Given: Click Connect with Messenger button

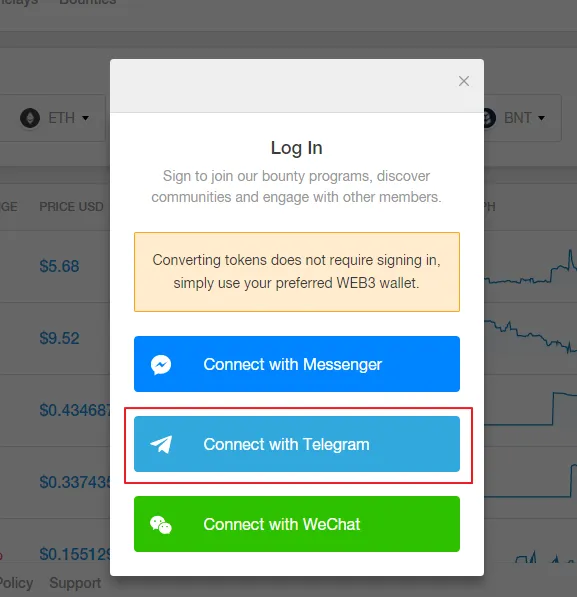Looking at the screenshot, I should pyautogui.click(x=297, y=364).
